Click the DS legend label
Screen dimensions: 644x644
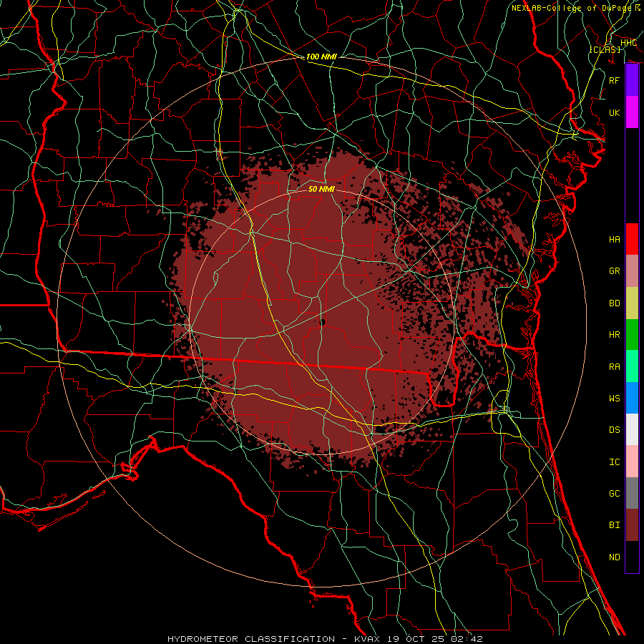click(x=614, y=429)
